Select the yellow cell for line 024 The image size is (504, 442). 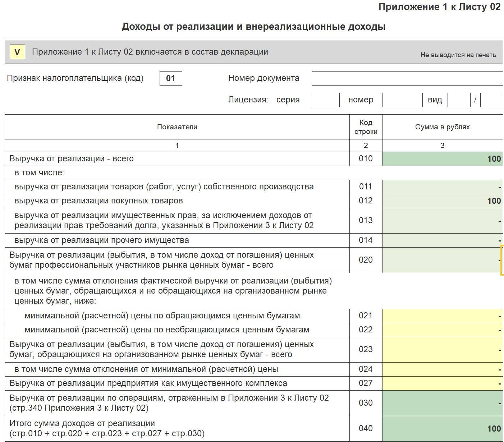click(x=443, y=369)
